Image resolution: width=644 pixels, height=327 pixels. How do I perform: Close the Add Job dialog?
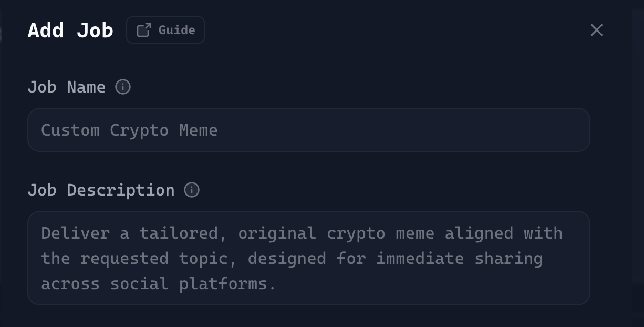(596, 30)
